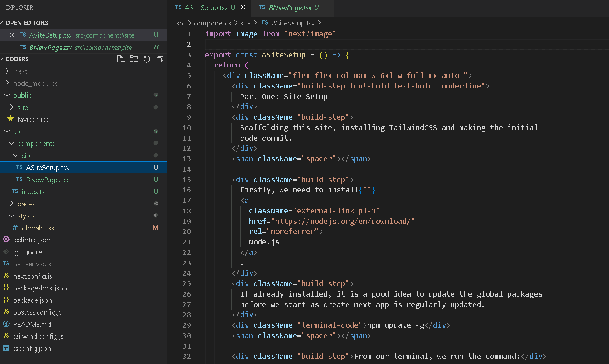This screenshot has width=609, height=364.
Task: Click the components breadcrumb segment
Action: click(x=212, y=23)
